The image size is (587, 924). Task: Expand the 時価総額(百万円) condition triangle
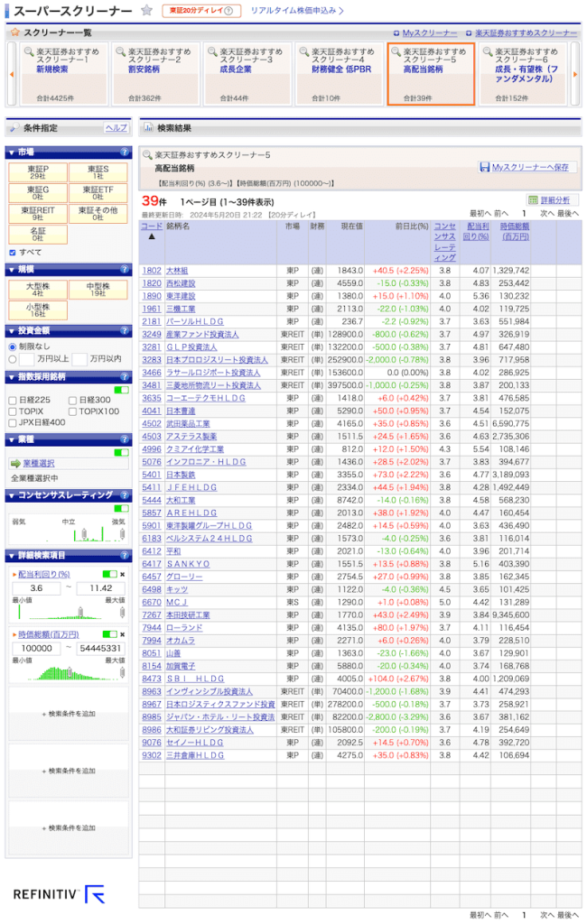click(14, 634)
